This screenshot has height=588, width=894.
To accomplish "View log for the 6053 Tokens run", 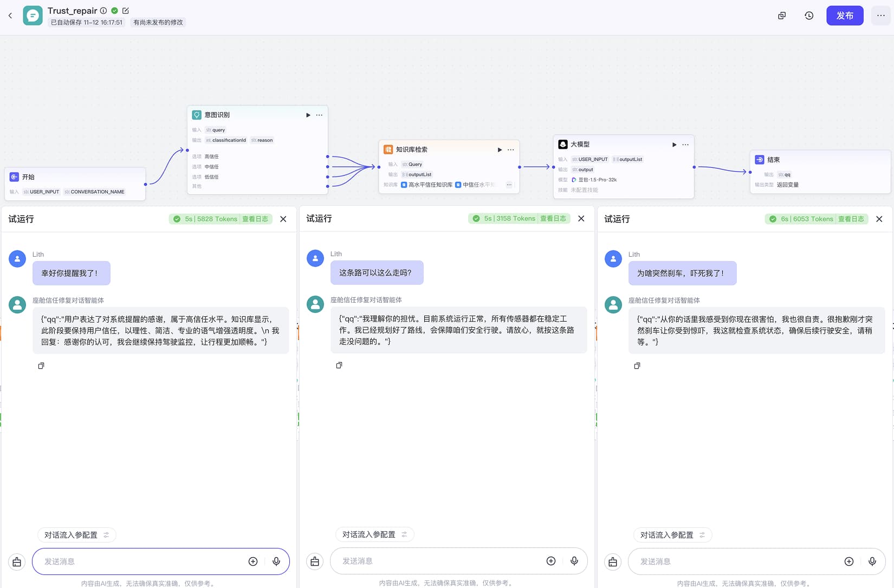I will coord(851,219).
